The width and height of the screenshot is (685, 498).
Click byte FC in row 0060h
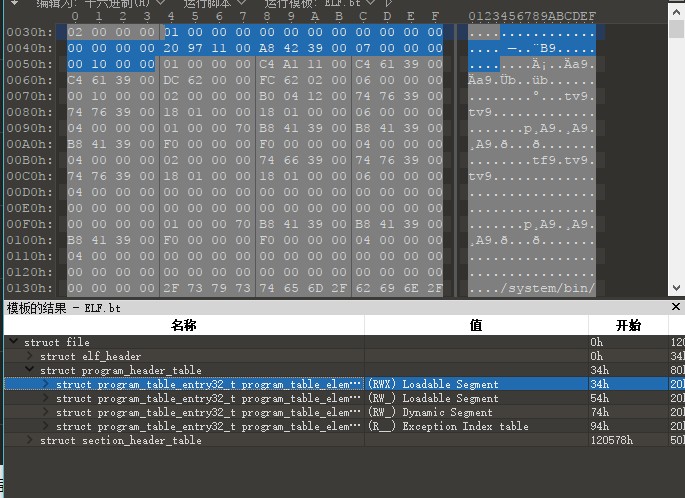[267, 80]
